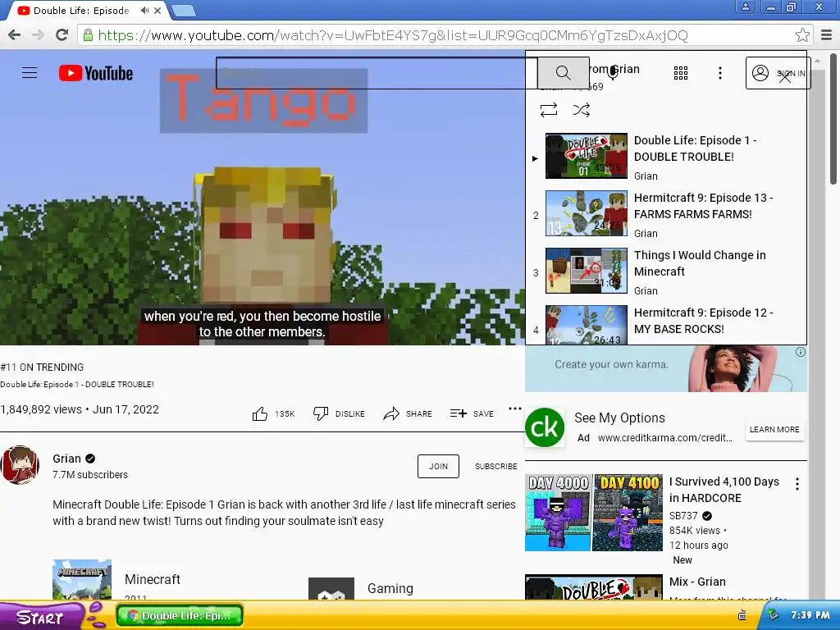Close the Double Life browser tab

click(x=157, y=10)
